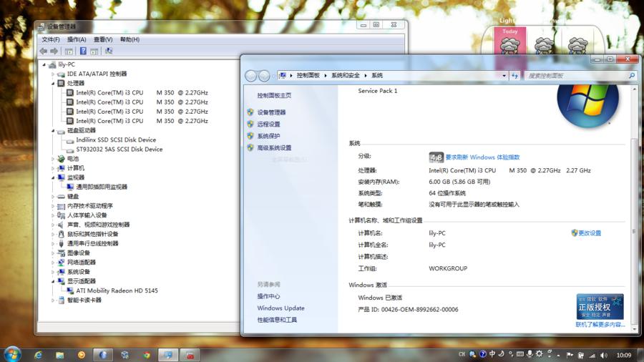Click the search magnifier icon in control panel
This screenshot has width=644, height=362.
[632, 76]
